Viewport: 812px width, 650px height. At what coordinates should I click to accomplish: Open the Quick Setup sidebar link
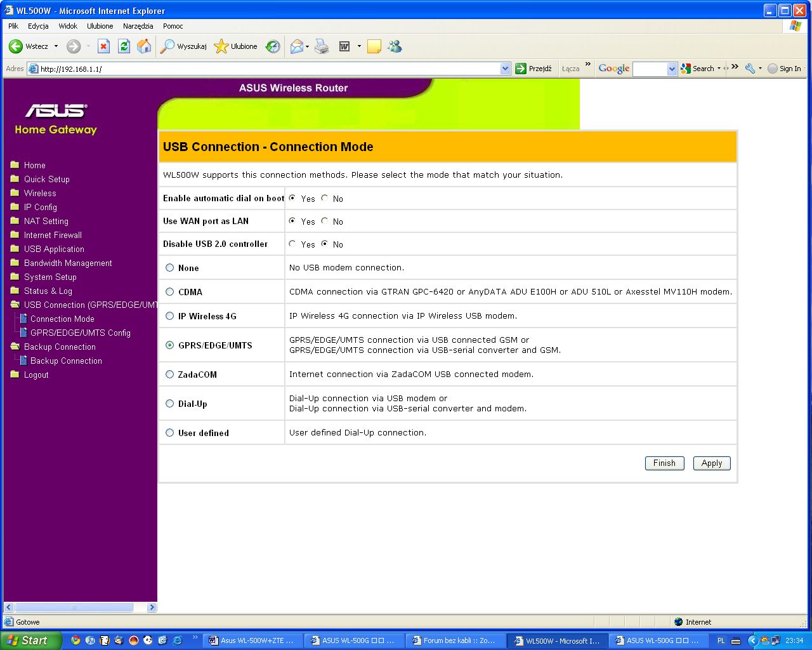pos(47,179)
